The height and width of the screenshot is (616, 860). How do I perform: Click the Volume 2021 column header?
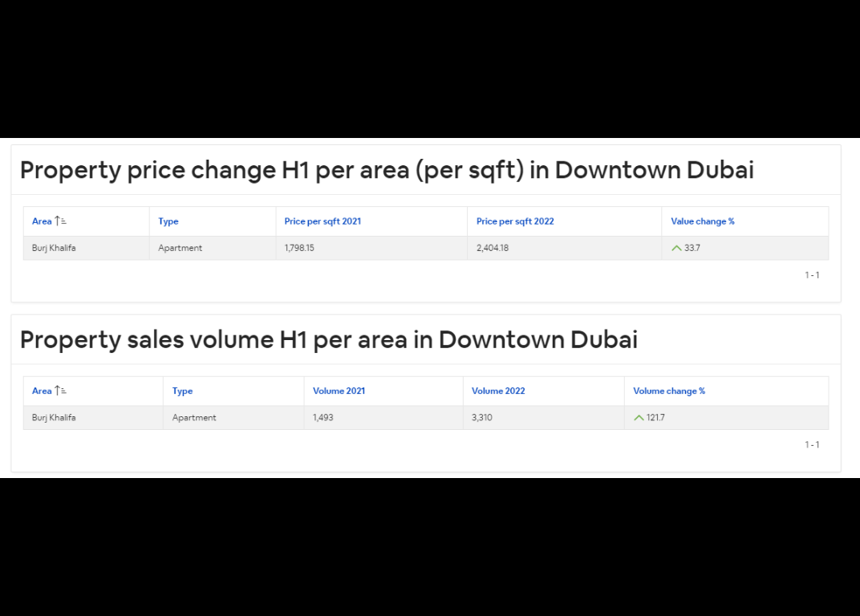[339, 391]
